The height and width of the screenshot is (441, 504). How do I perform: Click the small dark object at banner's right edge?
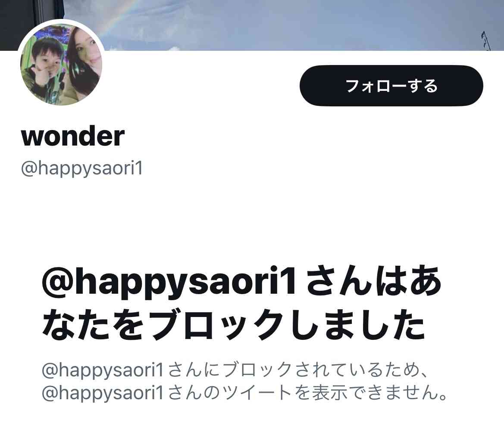coord(486,40)
